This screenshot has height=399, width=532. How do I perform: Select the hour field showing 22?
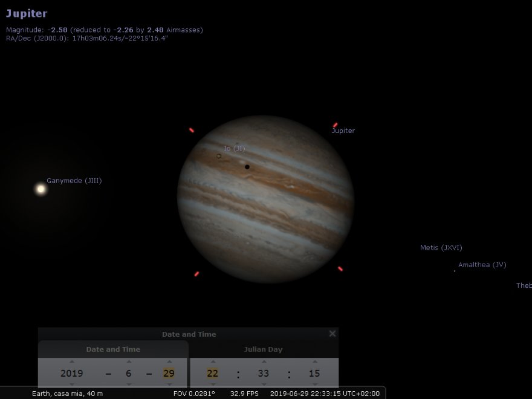(212, 374)
